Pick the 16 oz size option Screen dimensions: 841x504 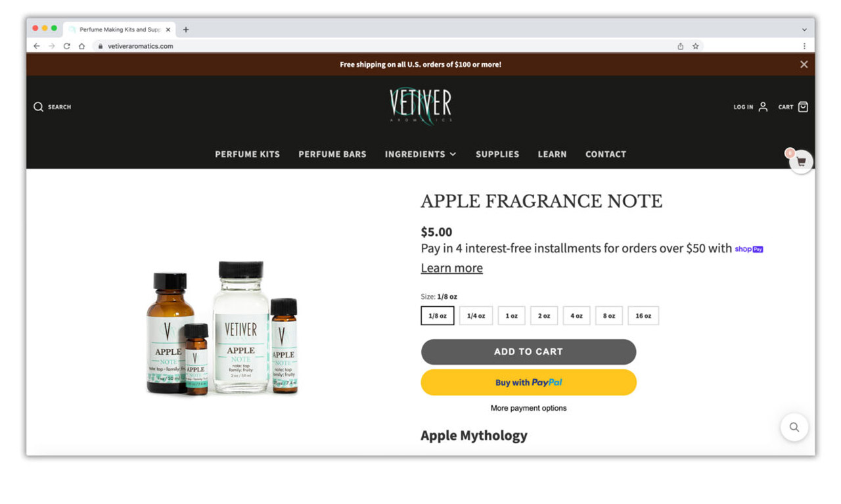pyautogui.click(x=643, y=315)
